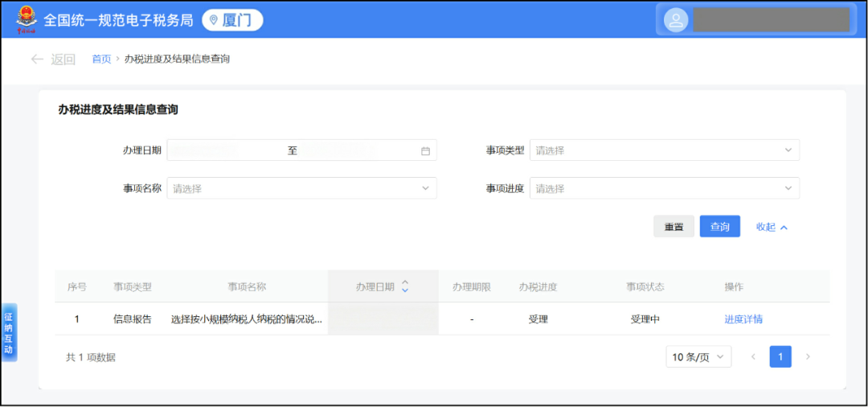This screenshot has width=868, height=407.
Task: Click the 全国统一规范电子税务局 title
Action: pos(118,20)
